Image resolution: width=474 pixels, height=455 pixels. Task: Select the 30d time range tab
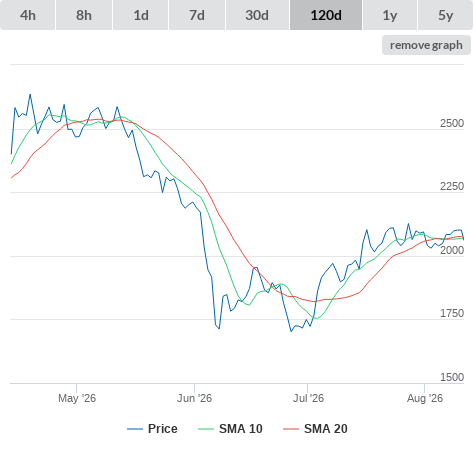[x=257, y=15]
